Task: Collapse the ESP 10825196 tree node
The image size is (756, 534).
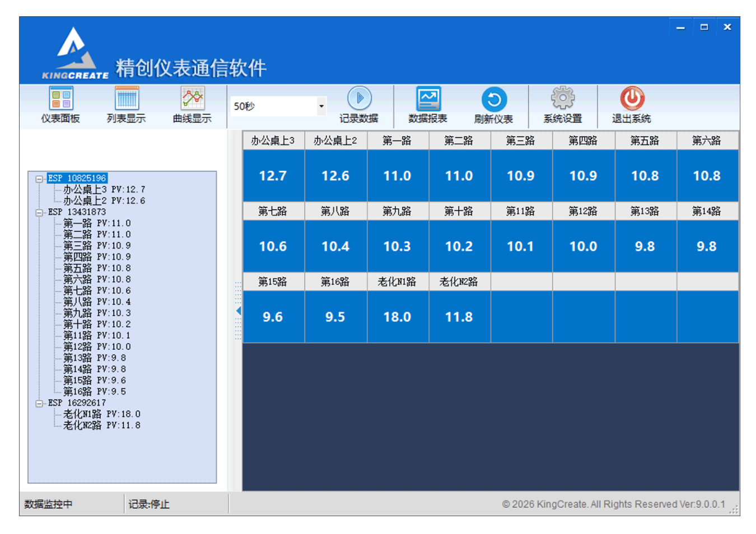Action: [x=39, y=177]
